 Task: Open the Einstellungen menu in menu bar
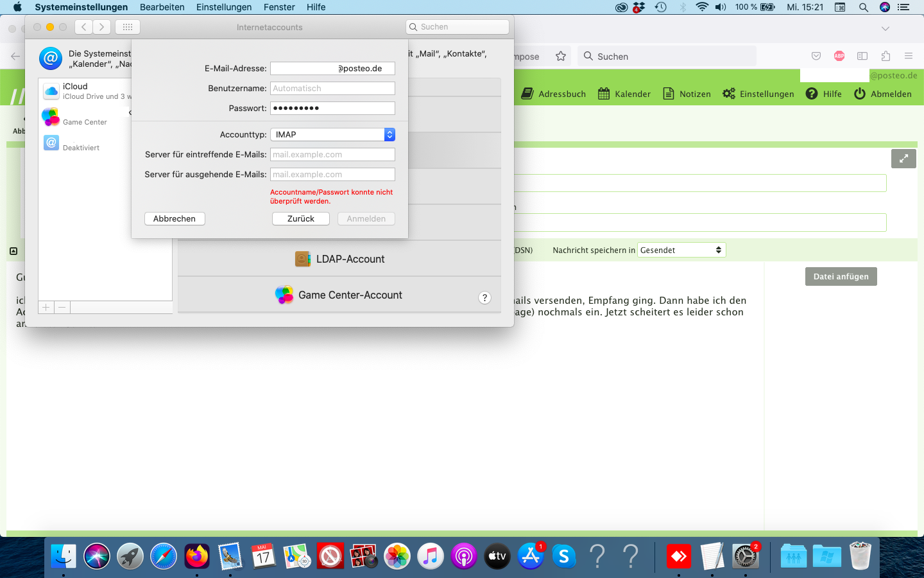(x=224, y=7)
